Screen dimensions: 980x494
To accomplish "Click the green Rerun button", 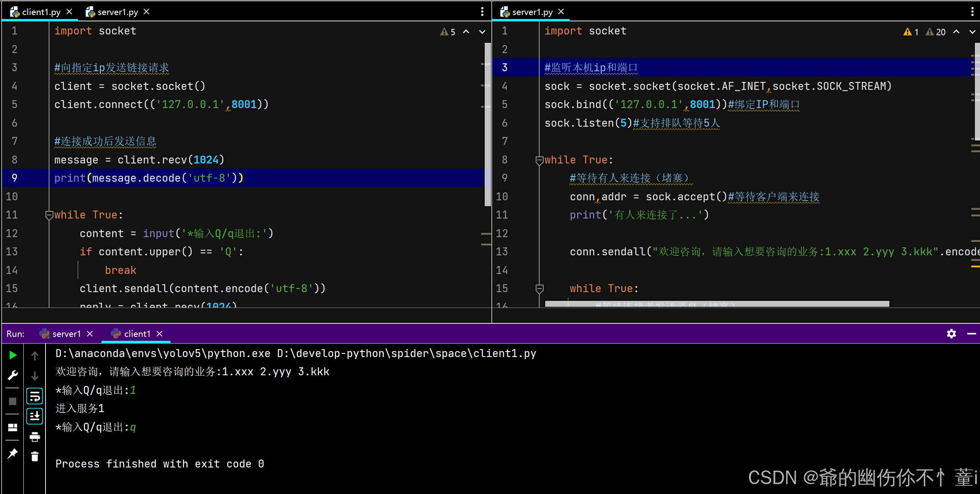I will point(13,355).
